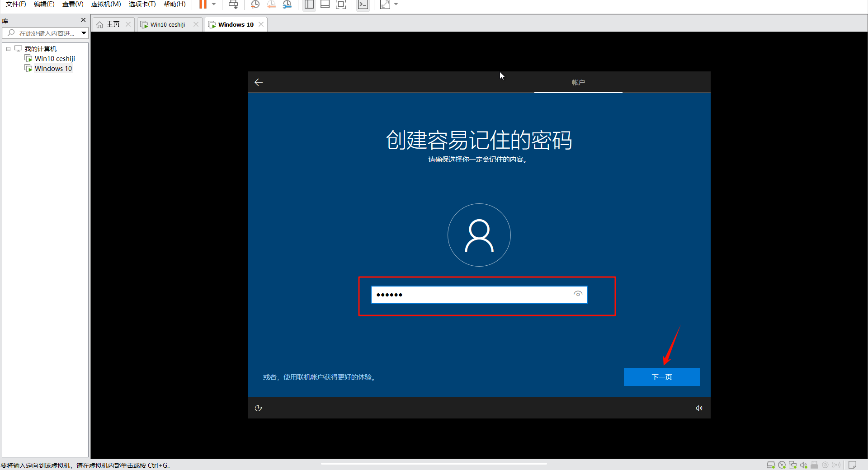The image size is (868, 470).
Task: Open the snapshot manager icon
Action: pyautogui.click(x=287, y=5)
